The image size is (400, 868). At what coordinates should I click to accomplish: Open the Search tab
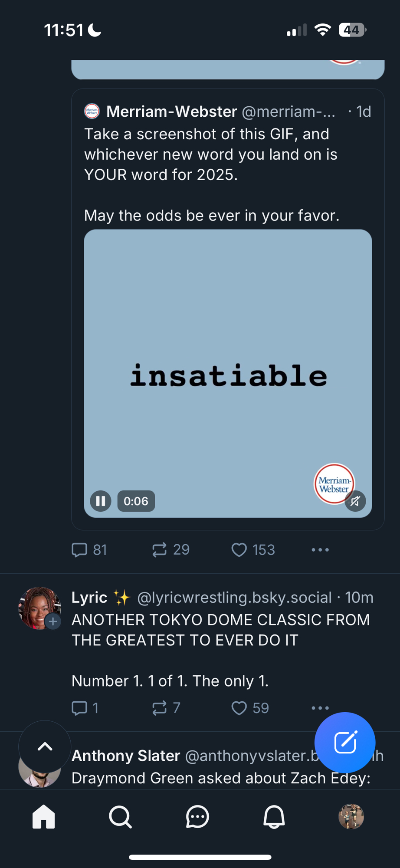click(120, 817)
